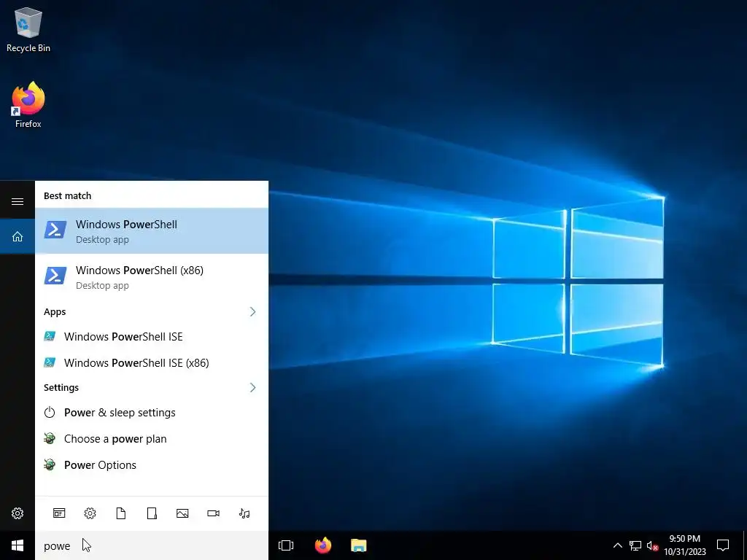Click the Show desktop strip in taskbar
Image resolution: width=747 pixels, height=560 pixels.
tap(745, 545)
